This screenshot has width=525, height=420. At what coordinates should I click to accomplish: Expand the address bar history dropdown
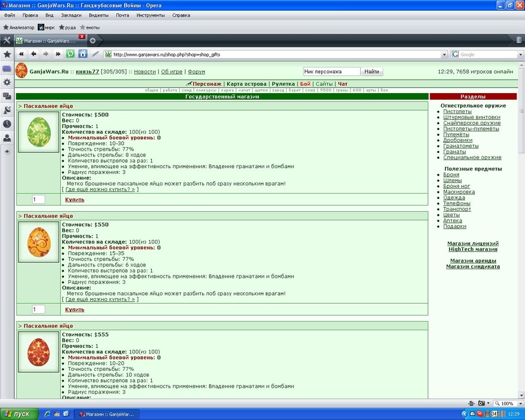click(x=444, y=54)
